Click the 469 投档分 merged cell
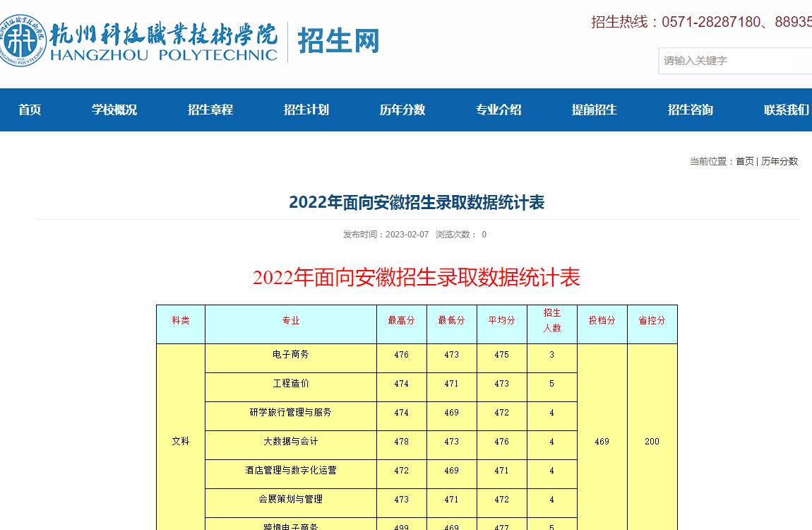 pyautogui.click(x=602, y=442)
